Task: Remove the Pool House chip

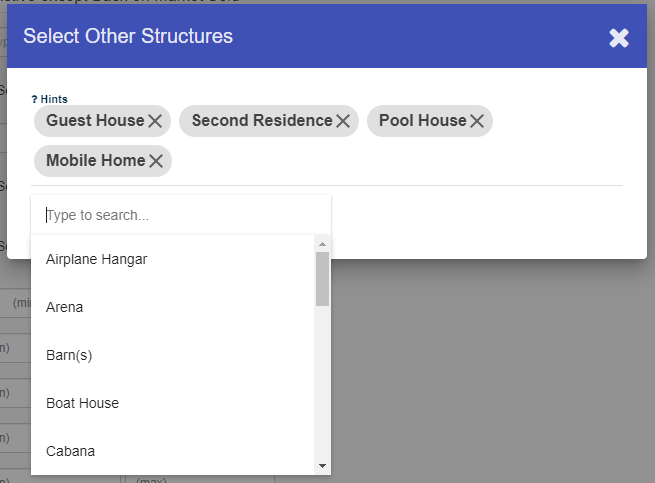Action: click(x=477, y=121)
